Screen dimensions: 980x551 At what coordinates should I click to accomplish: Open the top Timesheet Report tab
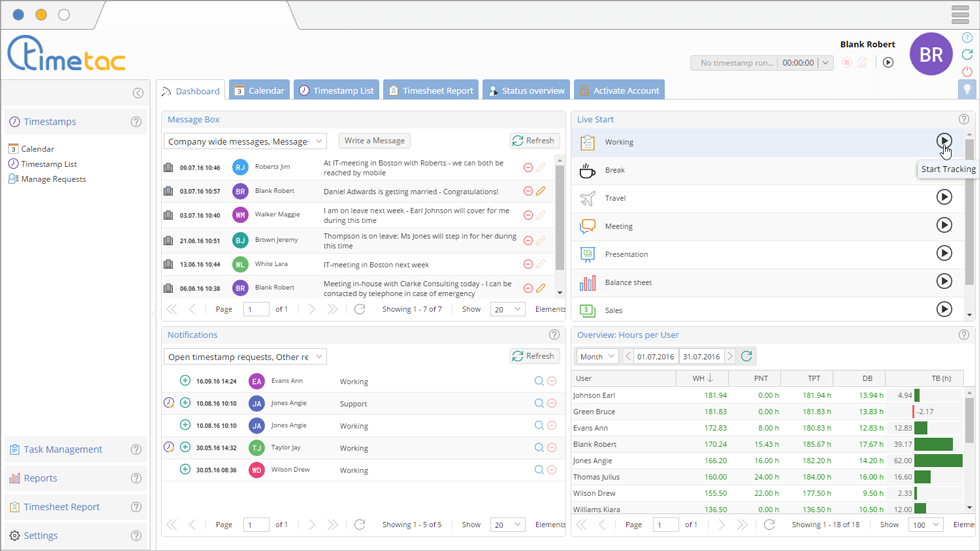431,91
